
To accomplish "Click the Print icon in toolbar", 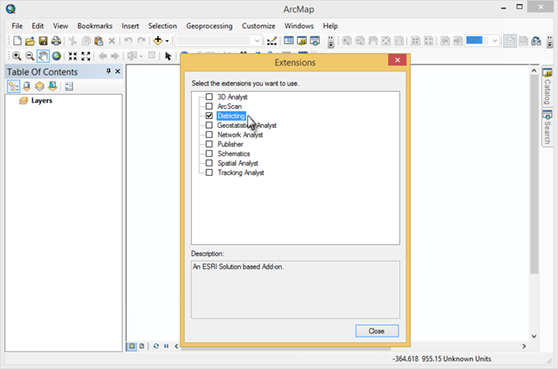I will pos(56,41).
